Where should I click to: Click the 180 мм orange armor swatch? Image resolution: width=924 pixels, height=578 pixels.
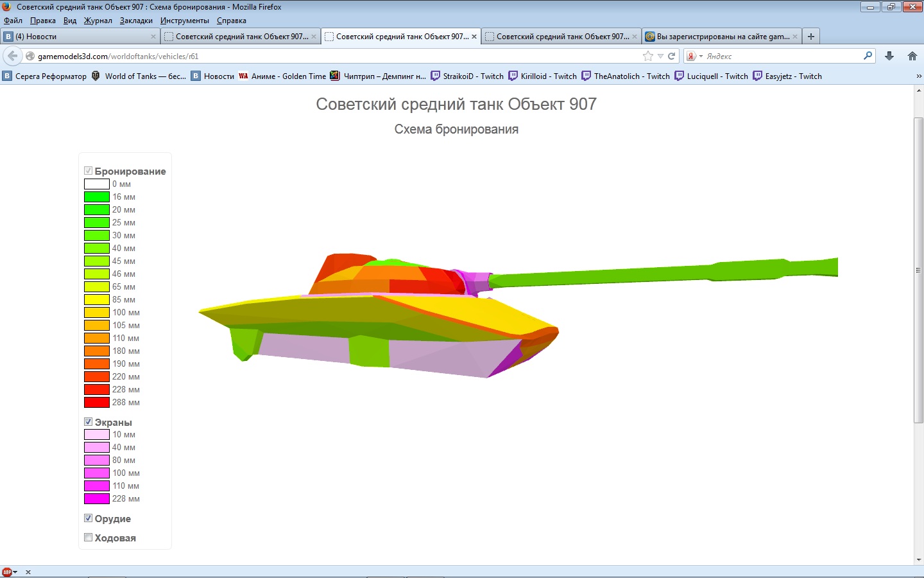point(97,351)
